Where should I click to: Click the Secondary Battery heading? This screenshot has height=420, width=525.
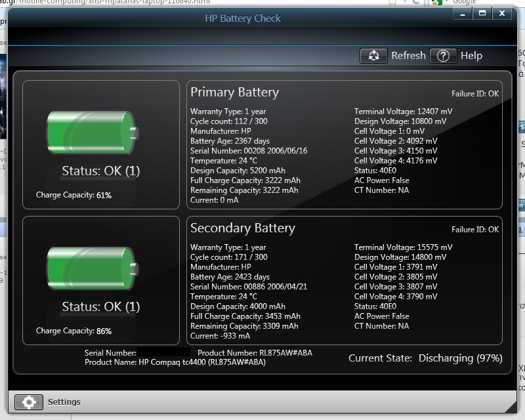[x=243, y=228]
